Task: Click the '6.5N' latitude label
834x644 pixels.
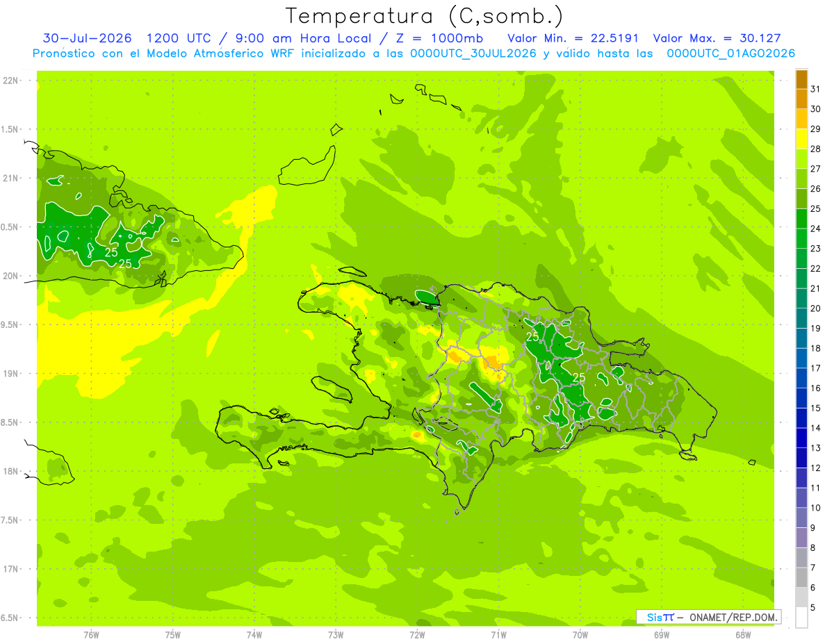Action: tap(10, 618)
